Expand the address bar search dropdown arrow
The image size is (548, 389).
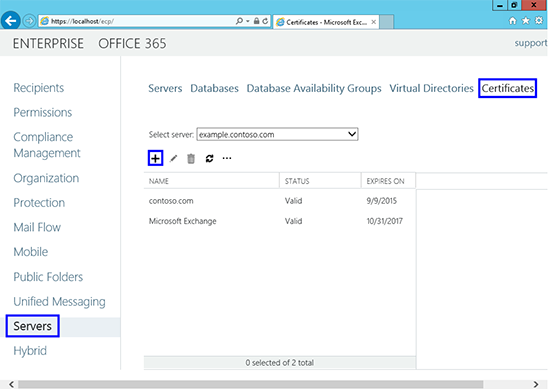tap(247, 21)
